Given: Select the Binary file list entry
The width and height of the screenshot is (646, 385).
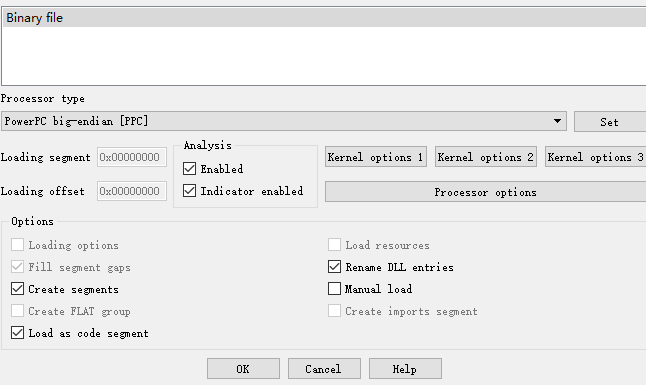Looking at the screenshot, I should [x=325, y=18].
